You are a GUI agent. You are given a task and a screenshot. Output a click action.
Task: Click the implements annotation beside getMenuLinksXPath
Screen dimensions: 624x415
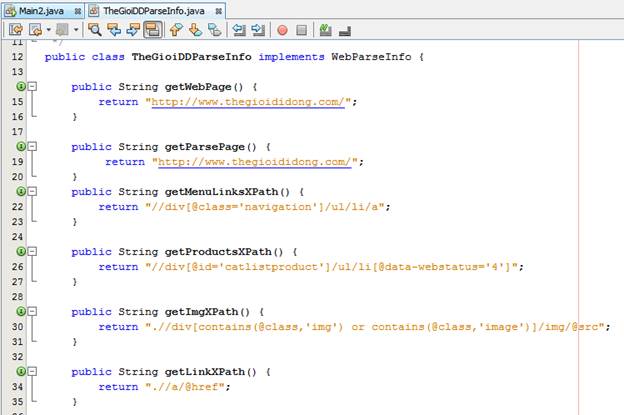21,191
